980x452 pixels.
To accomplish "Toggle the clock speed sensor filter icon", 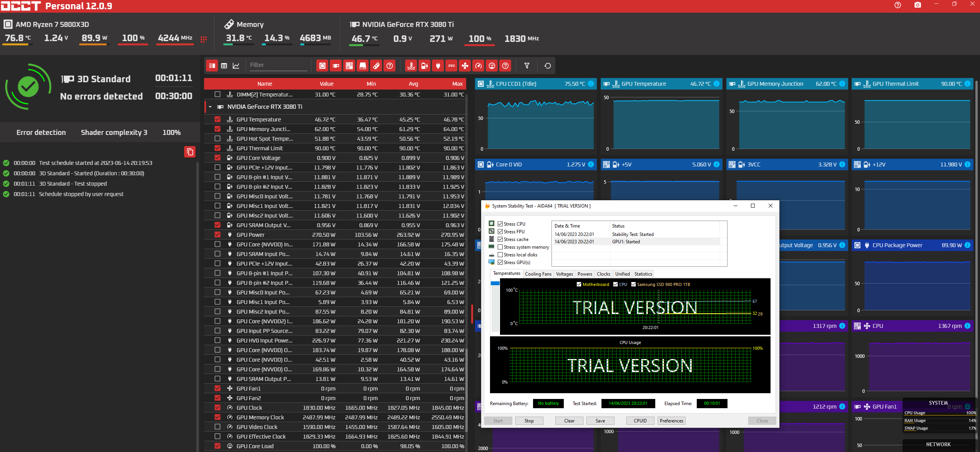I will (478, 66).
